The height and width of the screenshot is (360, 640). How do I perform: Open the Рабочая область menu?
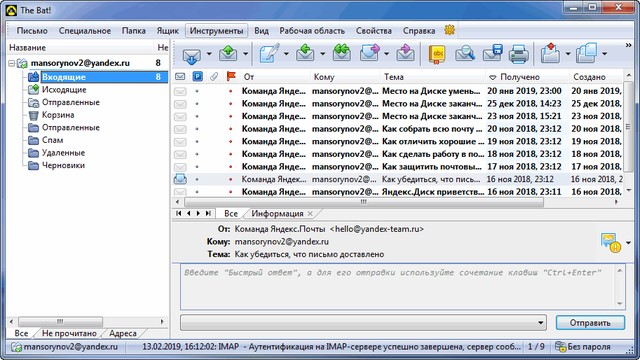tap(312, 31)
